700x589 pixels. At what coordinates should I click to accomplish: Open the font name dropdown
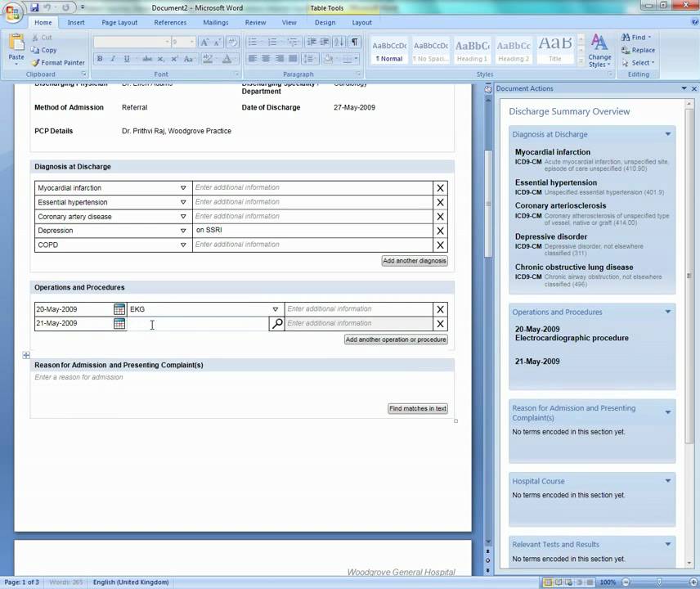tap(168, 42)
